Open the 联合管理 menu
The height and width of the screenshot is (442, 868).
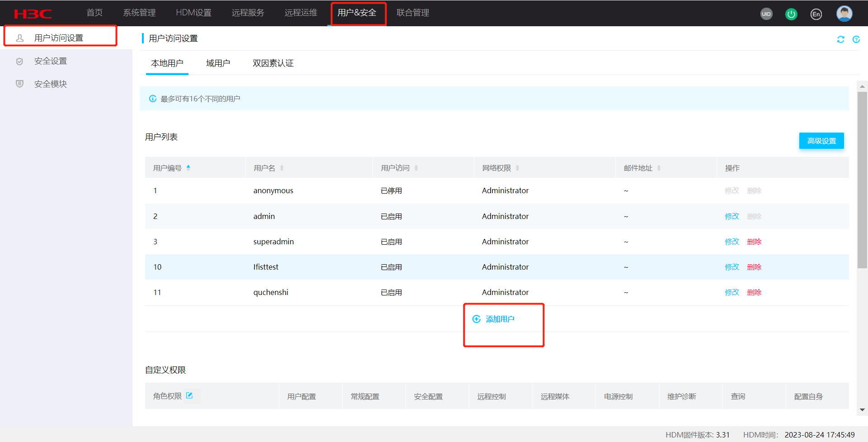tap(413, 13)
